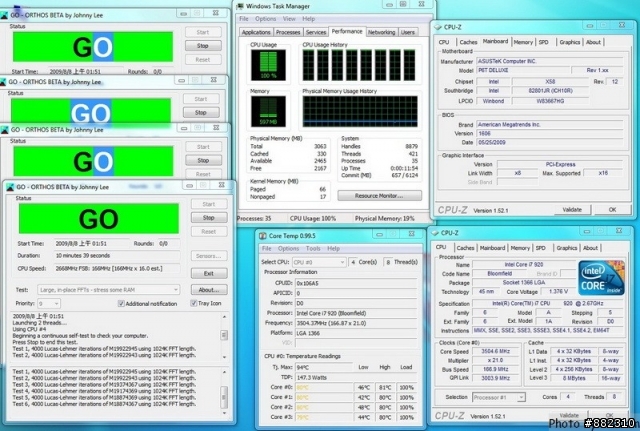Click the Core Speed 3504.6 MHz value in CPU-Z
Image resolution: width=640 pixels, height=431 pixels.
click(x=495, y=351)
